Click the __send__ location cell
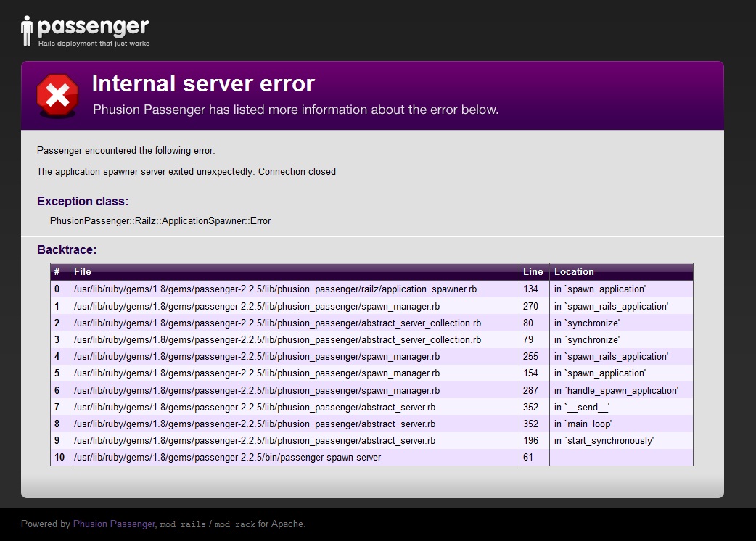This screenshot has width=756, height=541. [x=582, y=407]
